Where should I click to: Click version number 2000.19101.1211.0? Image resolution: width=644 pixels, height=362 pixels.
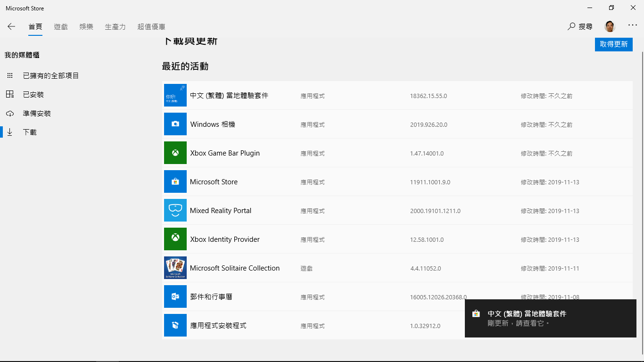click(x=436, y=211)
